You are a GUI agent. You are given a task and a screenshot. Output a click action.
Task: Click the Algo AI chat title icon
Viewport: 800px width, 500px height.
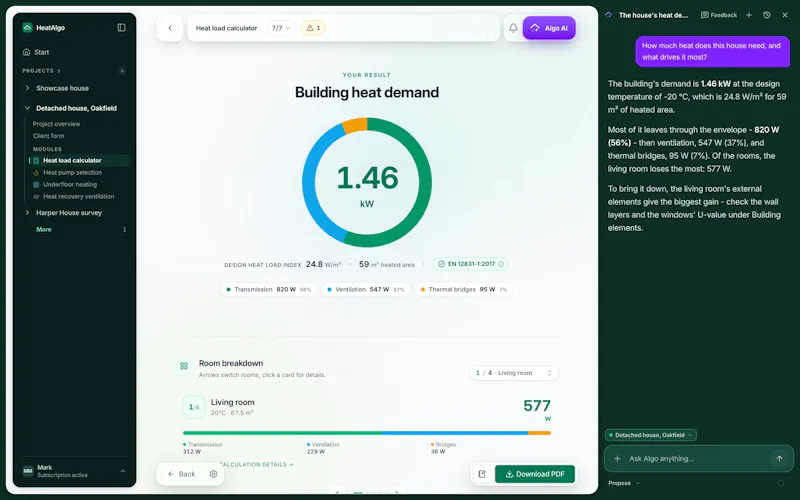pos(608,15)
